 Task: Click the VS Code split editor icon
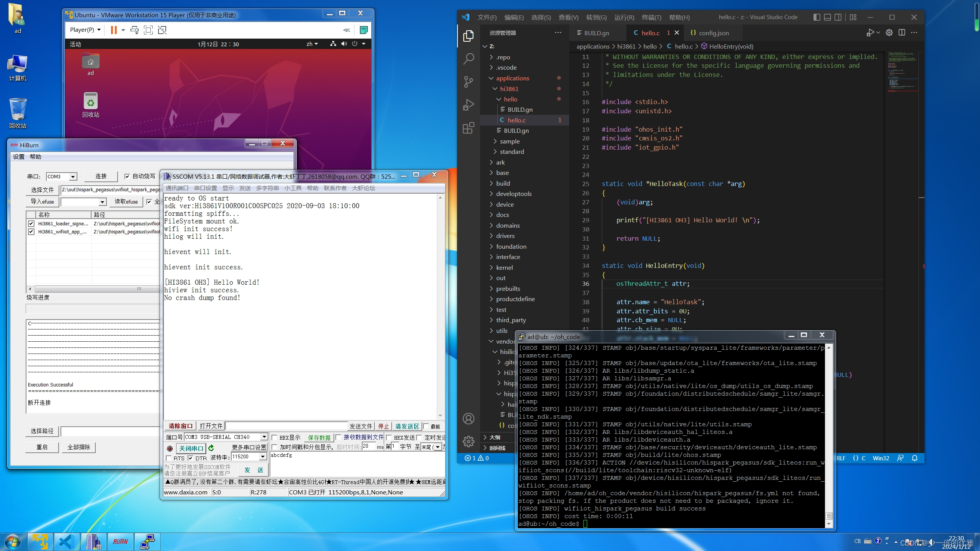pyautogui.click(x=902, y=33)
